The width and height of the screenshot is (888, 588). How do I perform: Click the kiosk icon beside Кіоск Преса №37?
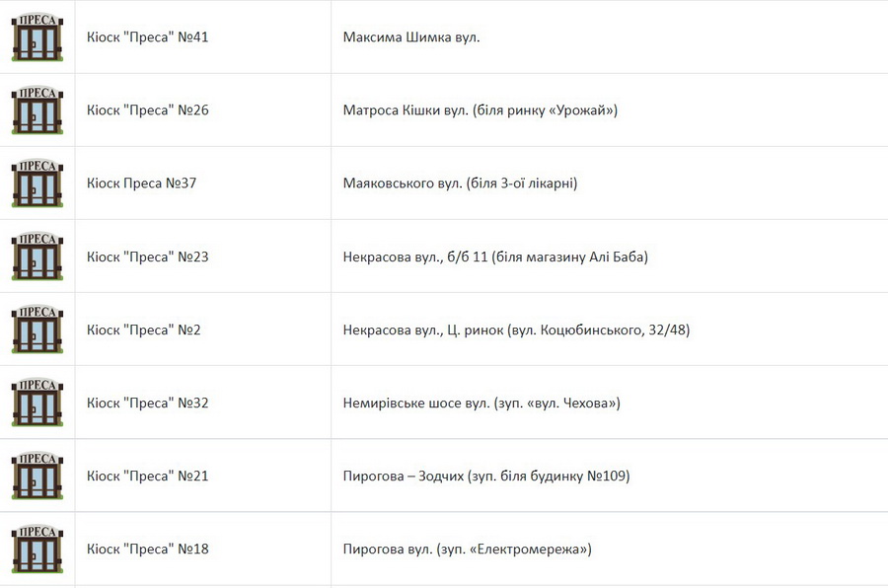coord(37,184)
